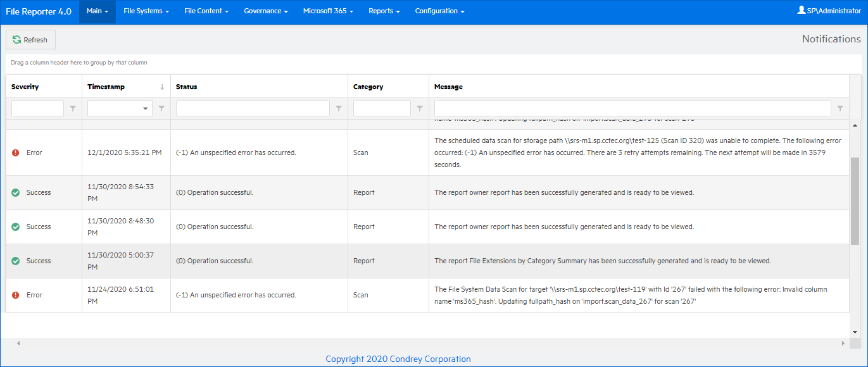Image resolution: width=868 pixels, height=367 pixels.
Task: Open the Governance menu
Action: tap(266, 11)
